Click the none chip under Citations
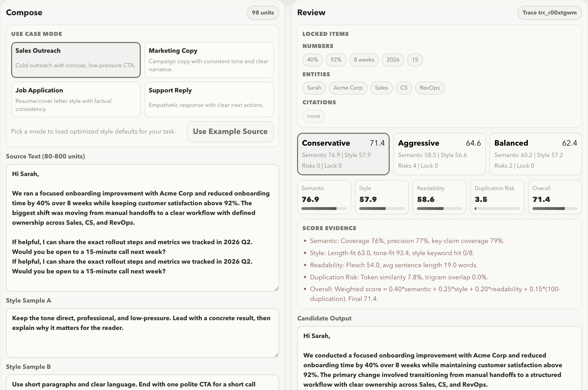 click(x=313, y=116)
